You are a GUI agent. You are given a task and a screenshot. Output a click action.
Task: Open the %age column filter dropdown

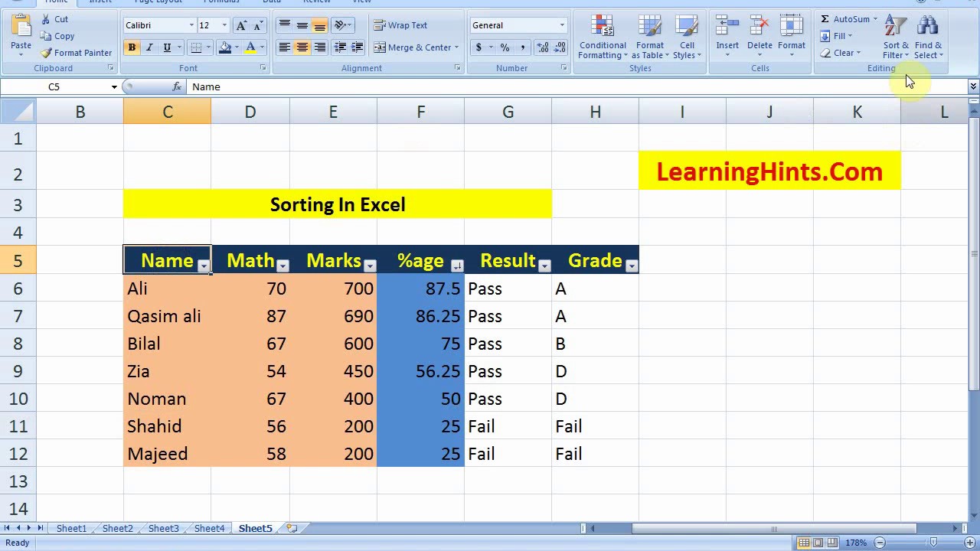point(457,266)
